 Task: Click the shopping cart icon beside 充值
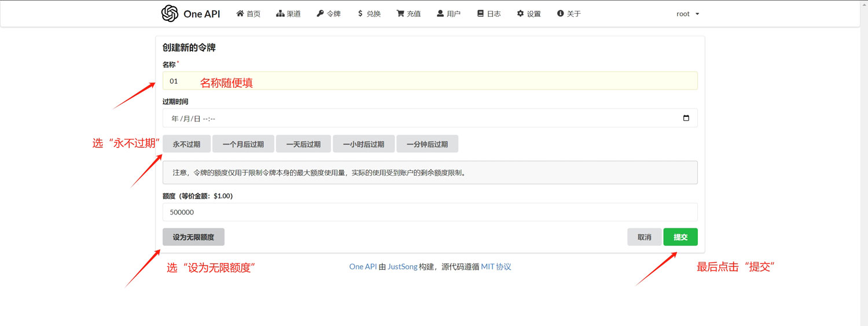point(400,13)
